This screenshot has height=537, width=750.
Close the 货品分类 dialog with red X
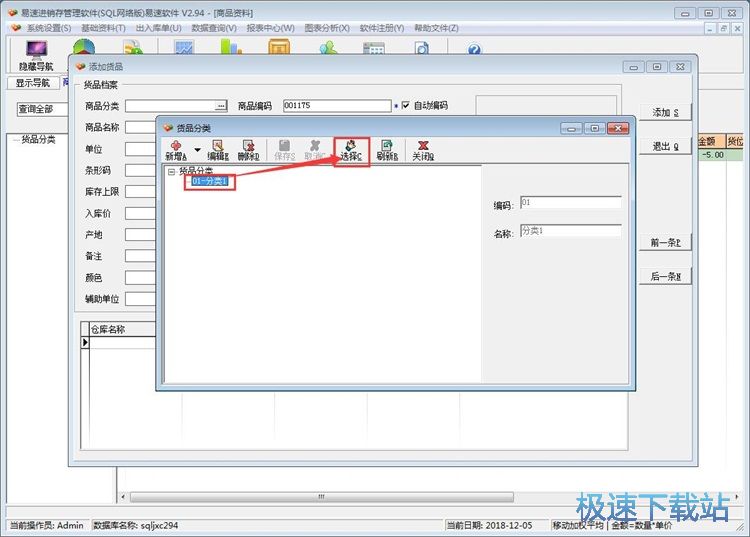pos(618,128)
